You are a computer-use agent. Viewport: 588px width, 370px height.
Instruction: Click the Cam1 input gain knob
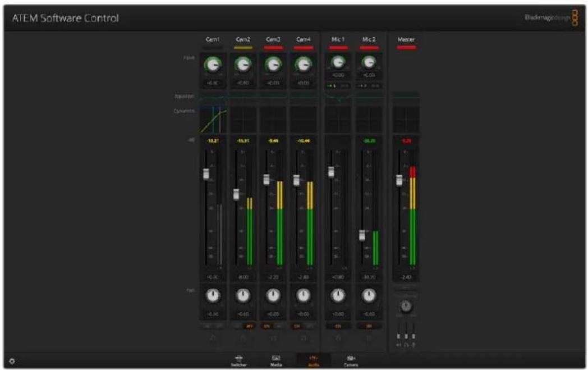tap(213, 65)
